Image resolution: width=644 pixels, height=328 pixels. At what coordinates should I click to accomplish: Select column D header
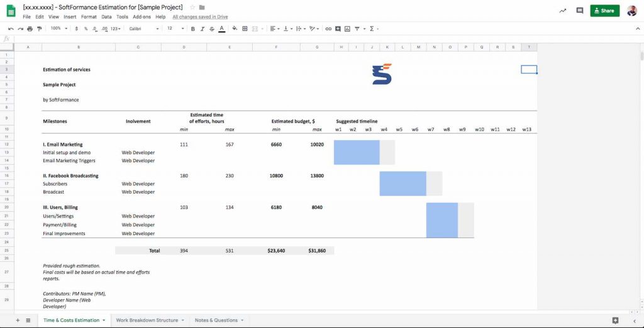pos(184,47)
